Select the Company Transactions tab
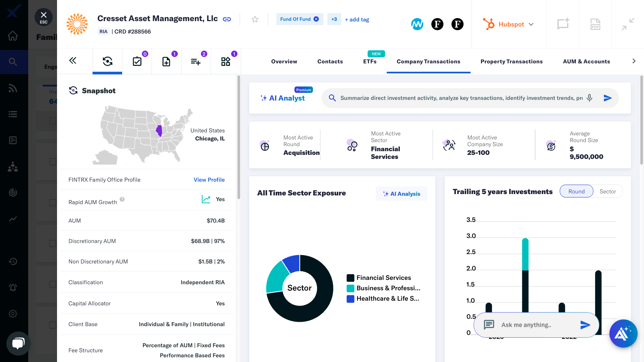 click(428, 61)
